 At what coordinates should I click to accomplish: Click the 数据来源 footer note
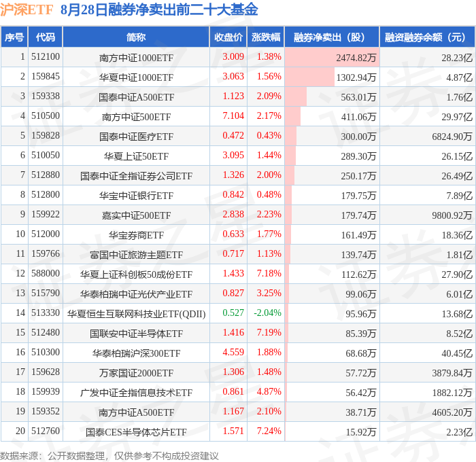click(x=109, y=456)
